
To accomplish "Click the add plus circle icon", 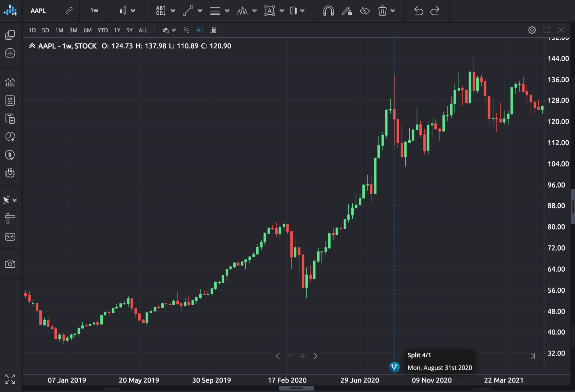I will [x=10, y=53].
